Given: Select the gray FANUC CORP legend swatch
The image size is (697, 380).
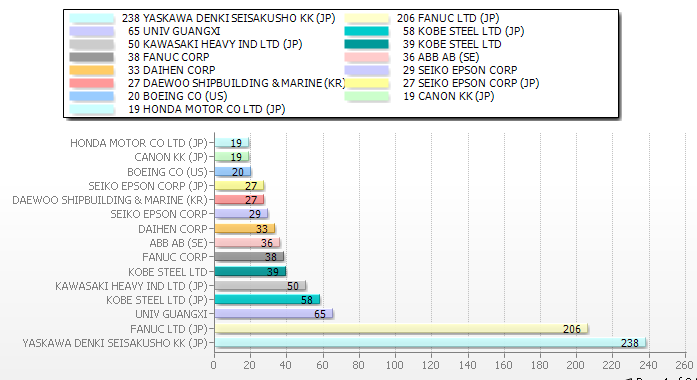Looking at the screenshot, I should click(92, 57).
